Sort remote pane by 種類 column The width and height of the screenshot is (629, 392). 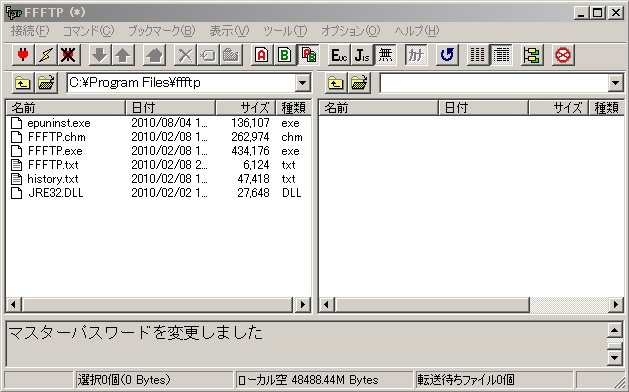click(x=606, y=108)
